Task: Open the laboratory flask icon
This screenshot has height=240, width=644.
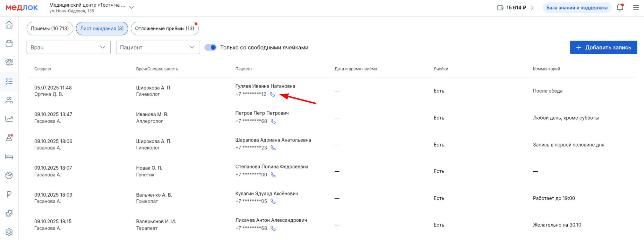Action: click(9, 138)
